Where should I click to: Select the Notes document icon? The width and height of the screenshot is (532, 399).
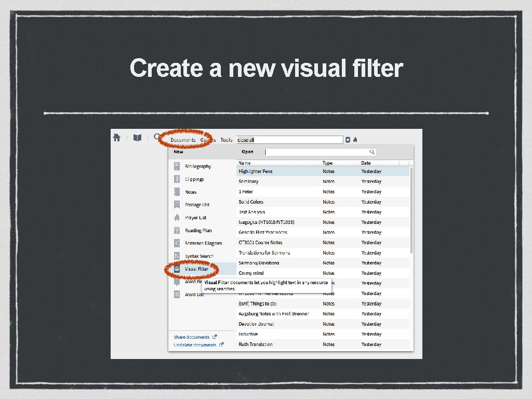coord(177,192)
